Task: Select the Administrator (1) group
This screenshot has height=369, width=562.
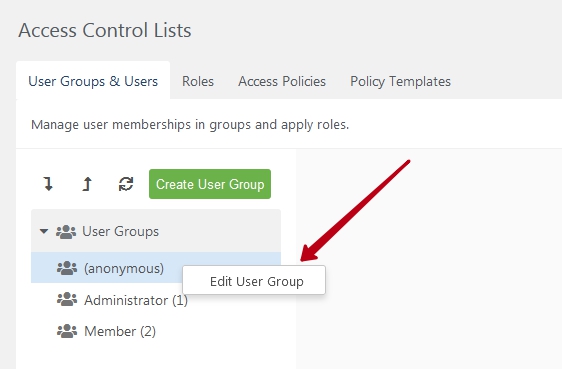Action: point(136,300)
